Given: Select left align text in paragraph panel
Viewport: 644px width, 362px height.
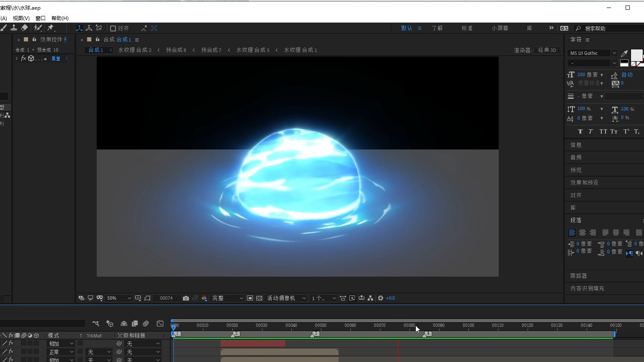Looking at the screenshot, I should (x=572, y=233).
